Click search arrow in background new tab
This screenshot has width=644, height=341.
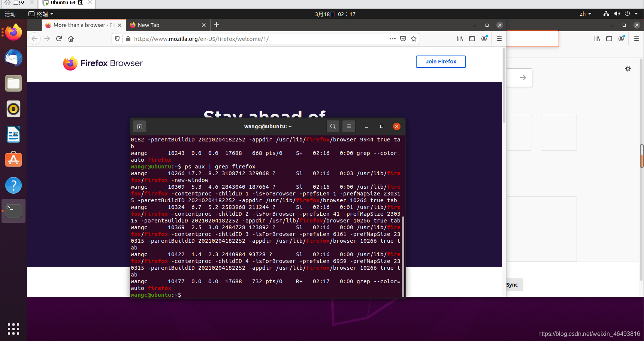(x=523, y=78)
